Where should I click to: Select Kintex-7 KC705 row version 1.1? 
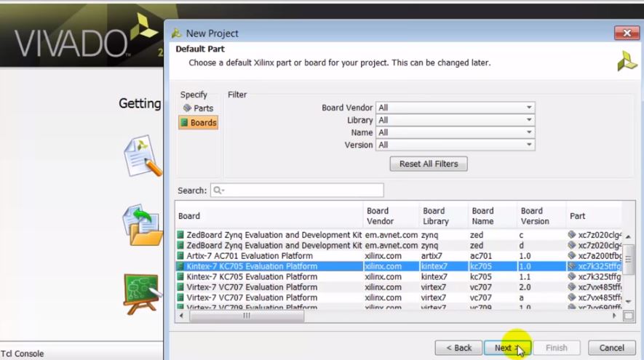point(398,276)
